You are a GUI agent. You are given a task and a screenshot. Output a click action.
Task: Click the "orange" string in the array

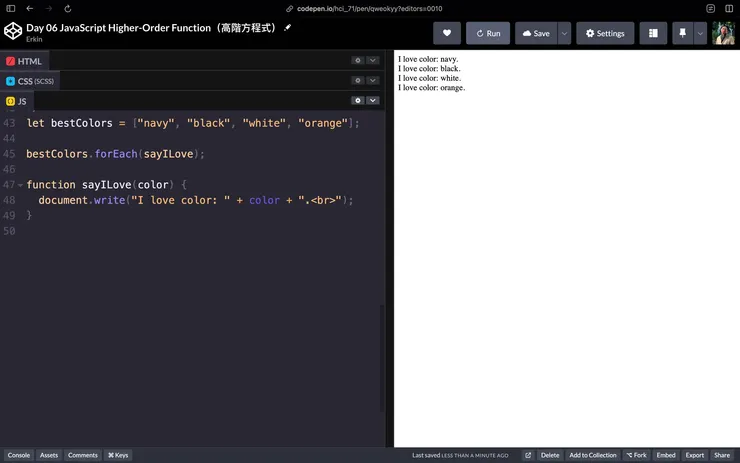323,123
